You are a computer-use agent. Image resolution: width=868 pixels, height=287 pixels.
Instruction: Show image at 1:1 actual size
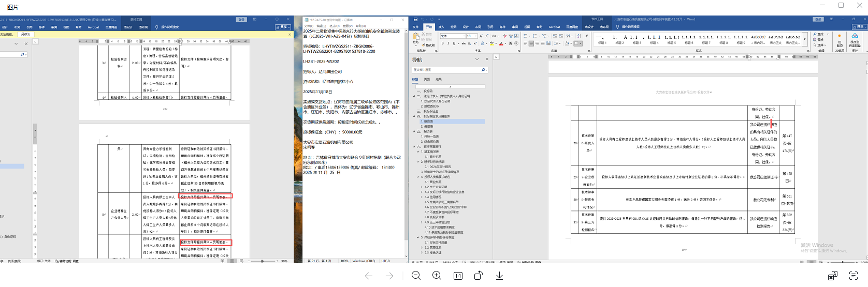coord(458,276)
